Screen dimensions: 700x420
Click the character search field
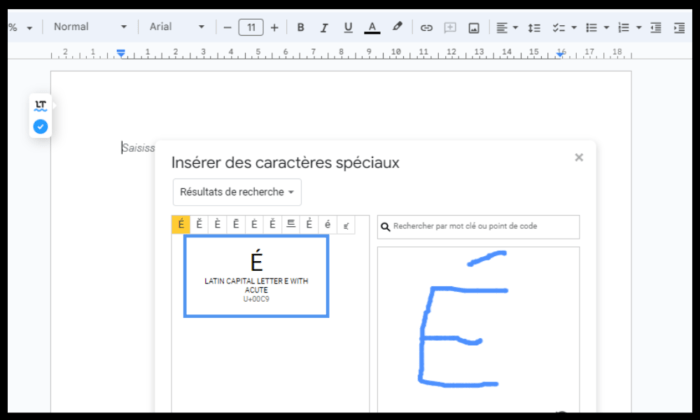coord(479,226)
